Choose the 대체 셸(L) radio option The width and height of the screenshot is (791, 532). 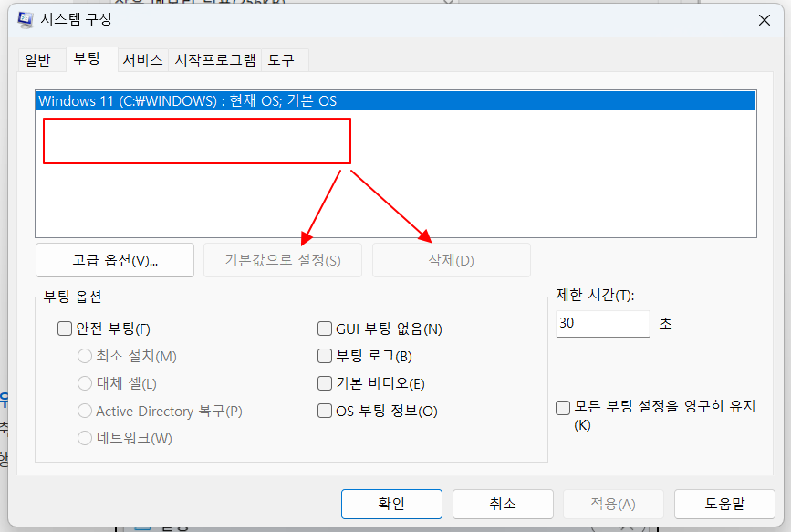coord(85,383)
